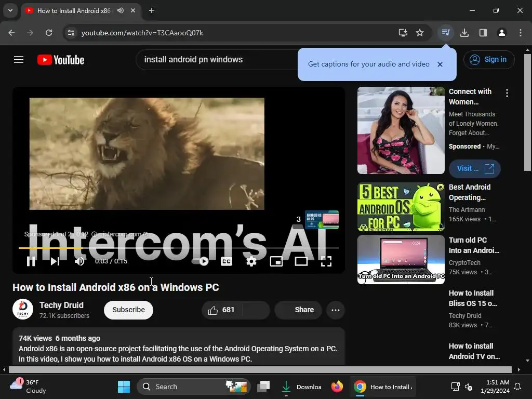Click the dislike button
Screen dimensions: 532x399
click(257, 310)
